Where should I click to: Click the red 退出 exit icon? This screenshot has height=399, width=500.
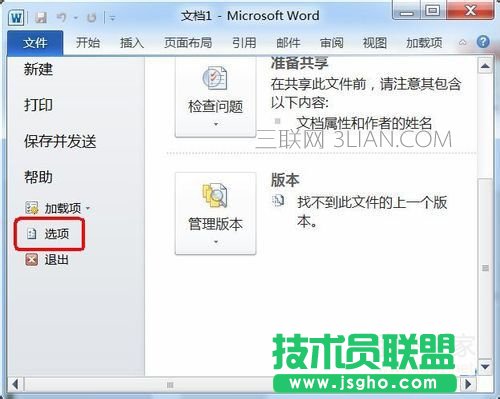[x=32, y=259]
